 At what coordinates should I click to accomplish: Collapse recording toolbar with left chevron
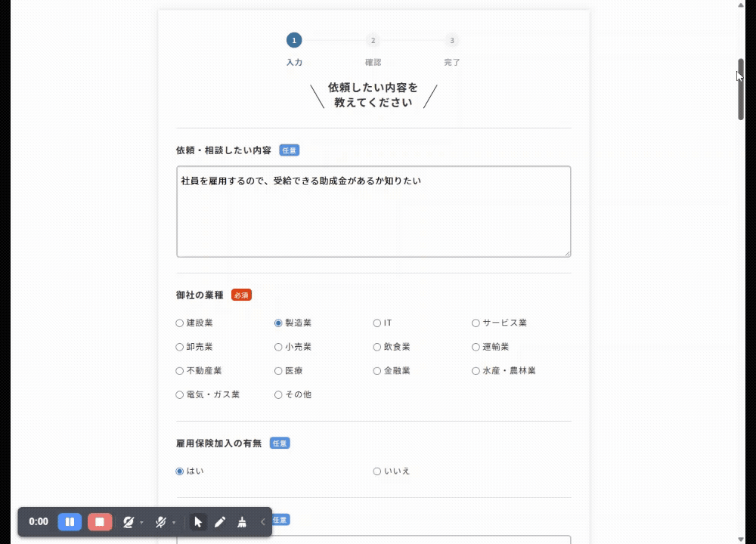click(x=262, y=521)
